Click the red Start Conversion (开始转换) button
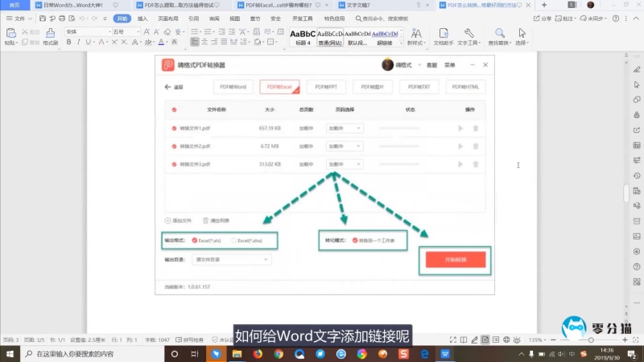 click(455, 260)
